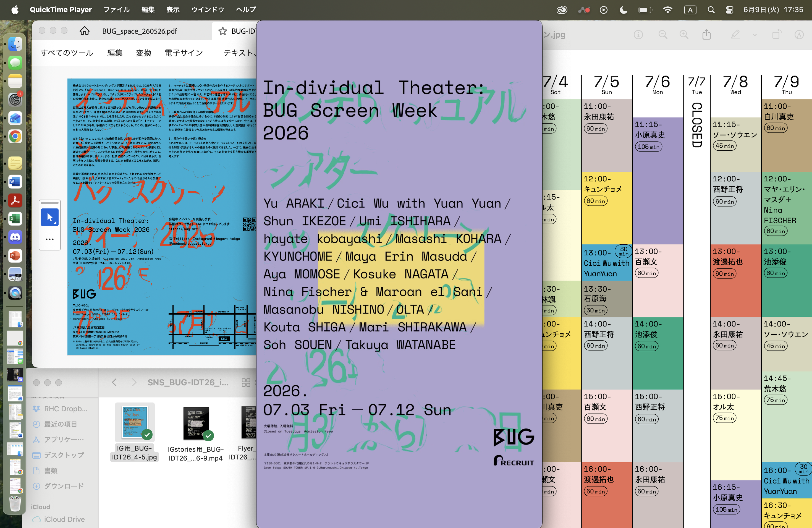This screenshot has height=528, width=812.
Task: Click the blue flyer PDF page in Acrobat
Action: pos(162,216)
